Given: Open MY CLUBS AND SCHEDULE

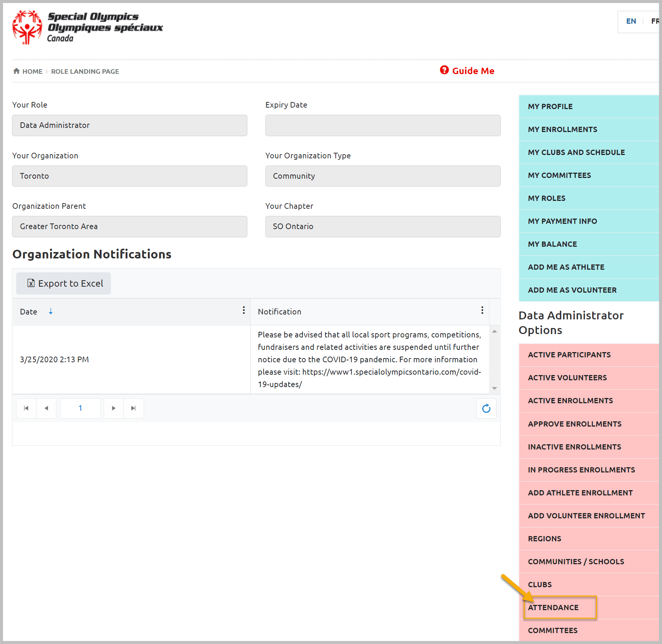Looking at the screenshot, I should click(x=589, y=152).
